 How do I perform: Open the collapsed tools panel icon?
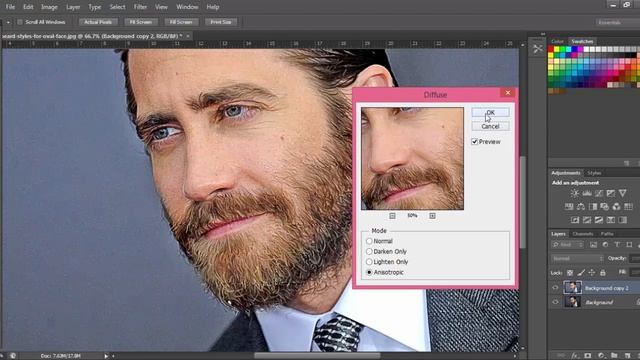pyautogui.click(x=538, y=49)
